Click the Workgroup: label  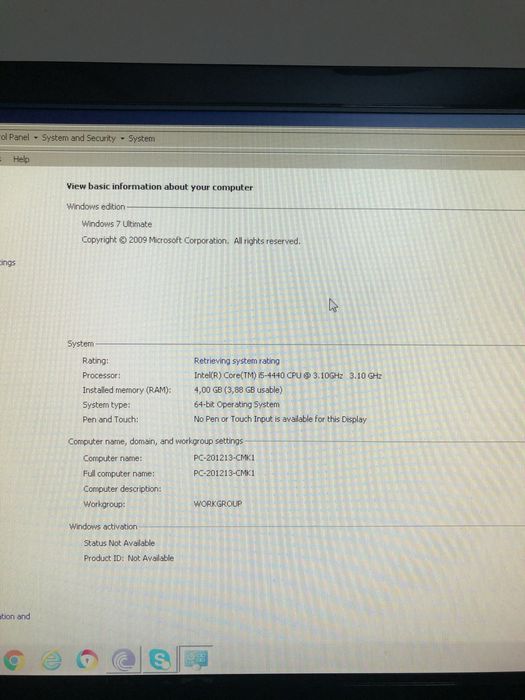pos(104,504)
